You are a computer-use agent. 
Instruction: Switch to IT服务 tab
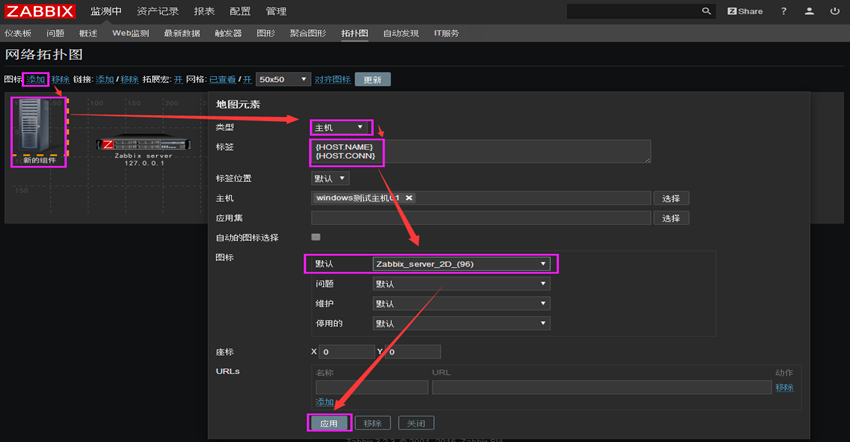446,33
